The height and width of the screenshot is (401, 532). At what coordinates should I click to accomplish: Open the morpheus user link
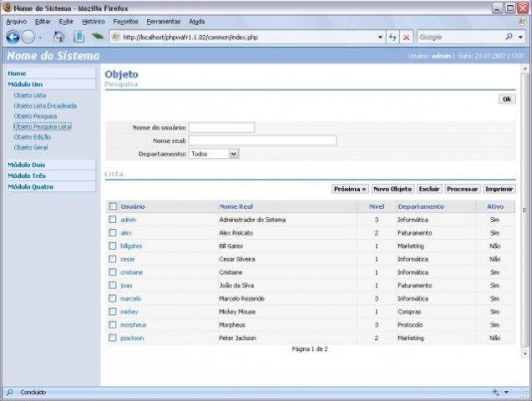(134, 325)
